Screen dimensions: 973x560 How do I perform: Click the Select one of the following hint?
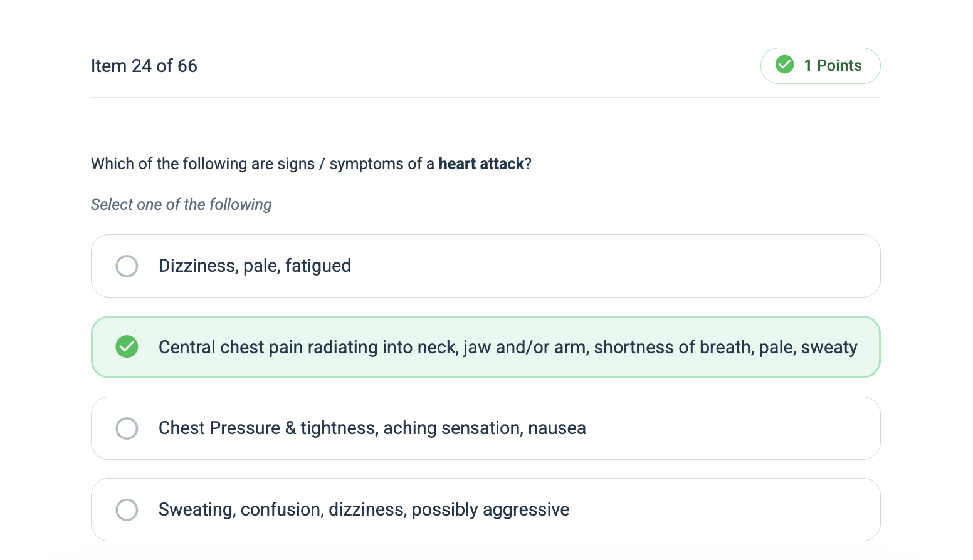point(181,204)
